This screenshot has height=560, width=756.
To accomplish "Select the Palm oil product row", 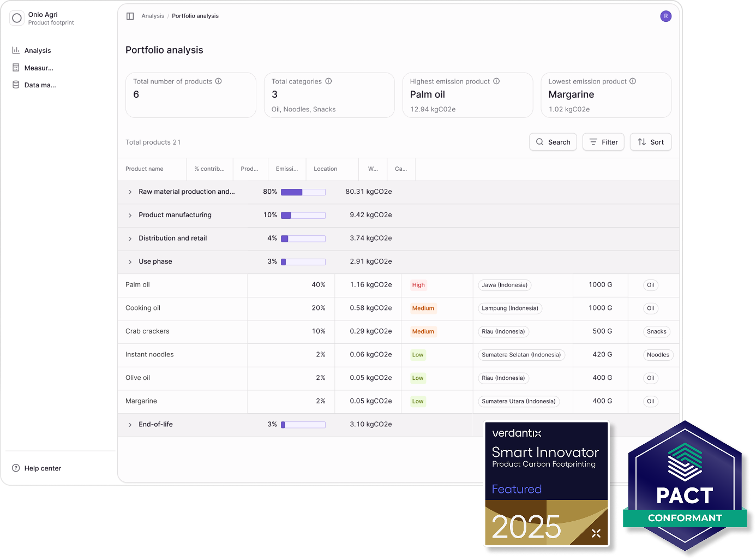I will (137, 285).
